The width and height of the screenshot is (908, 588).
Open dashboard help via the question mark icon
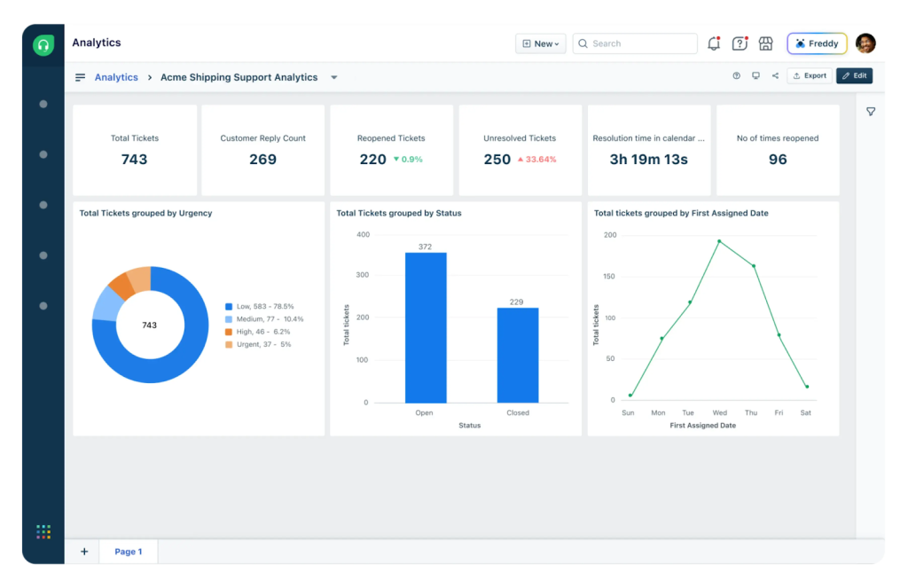(736, 75)
